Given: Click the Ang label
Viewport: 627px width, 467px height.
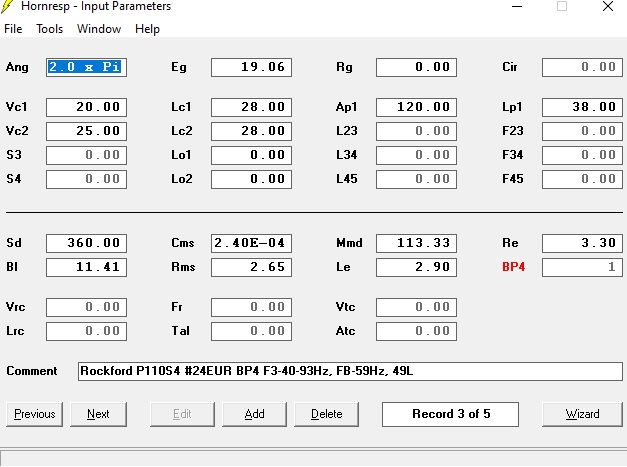Looking at the screenshot, I should click(17, 67).
